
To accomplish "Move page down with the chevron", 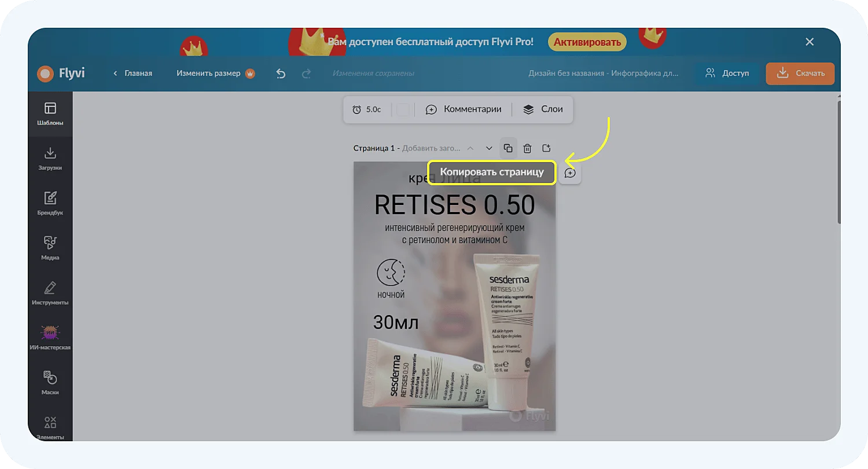I will pos(489,148).
